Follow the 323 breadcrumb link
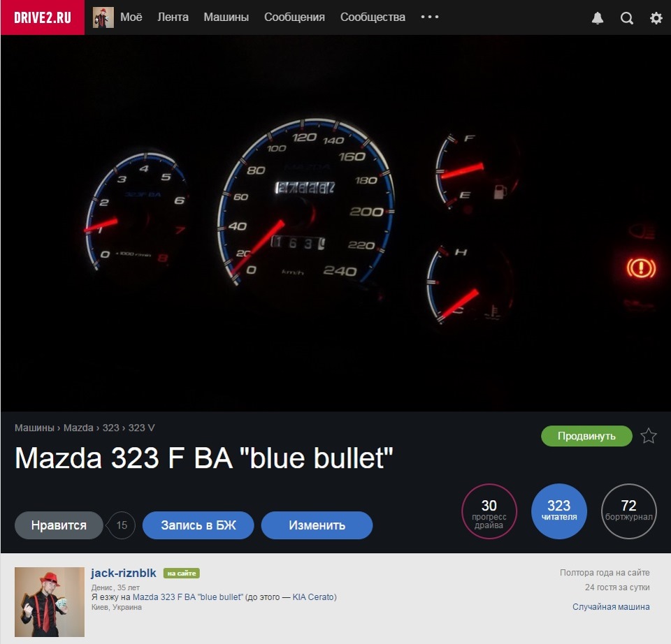Viewport: 671px width, 644px height. tap(111, 427)
